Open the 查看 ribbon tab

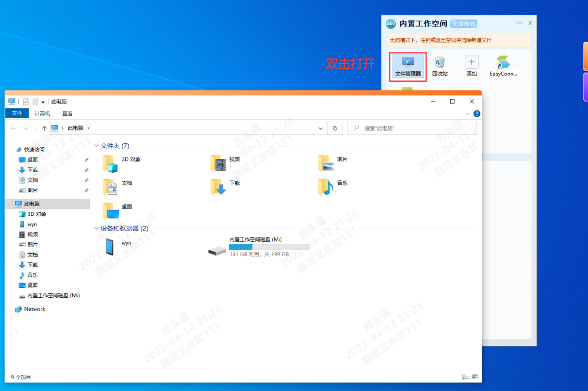(x=68, y=113)
